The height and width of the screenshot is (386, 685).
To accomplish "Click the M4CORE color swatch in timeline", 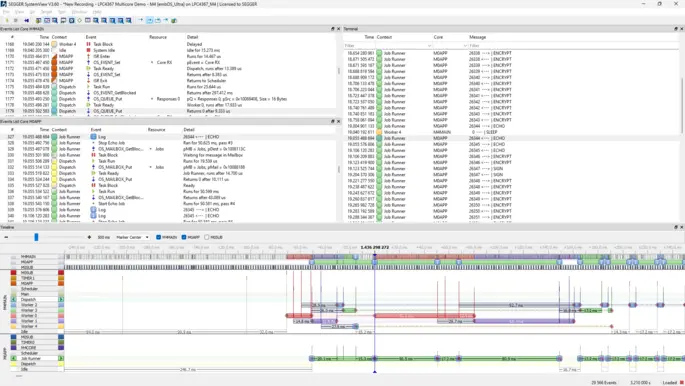I will click(x=14, y=348).
